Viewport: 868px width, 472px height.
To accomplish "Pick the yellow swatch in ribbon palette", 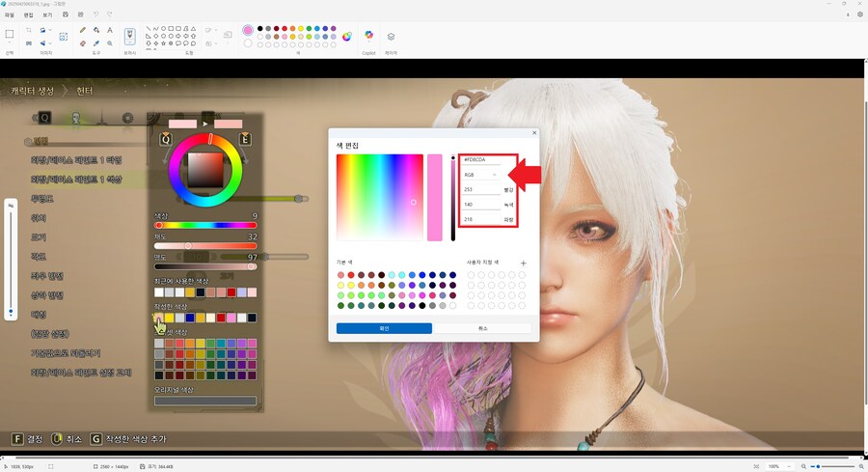I will point(301,28).
